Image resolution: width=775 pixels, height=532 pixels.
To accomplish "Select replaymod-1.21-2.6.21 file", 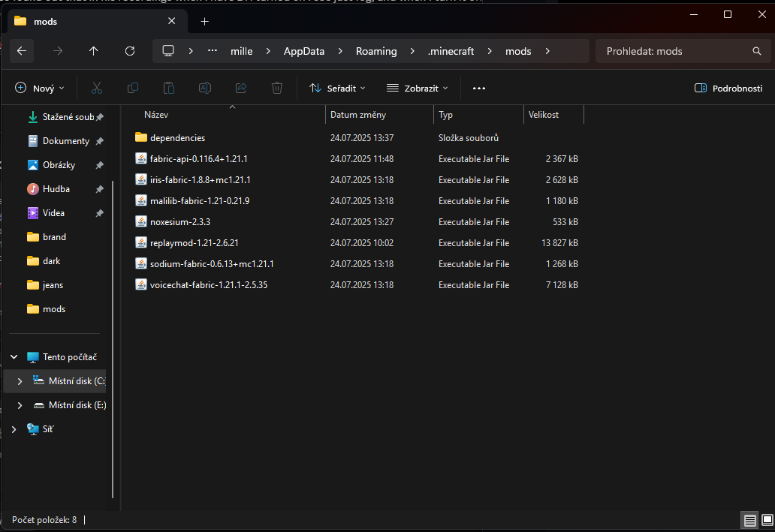I will point(195,243).
